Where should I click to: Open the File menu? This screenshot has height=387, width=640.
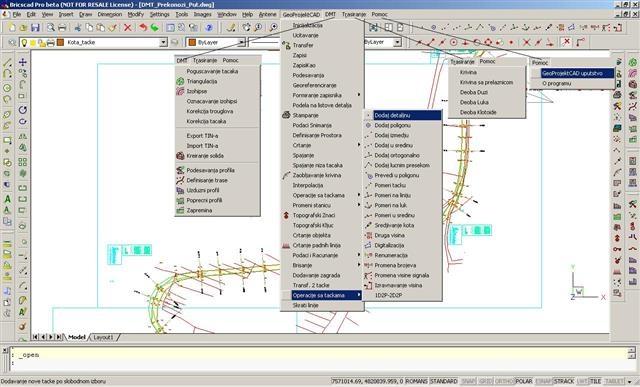[17, 14]
